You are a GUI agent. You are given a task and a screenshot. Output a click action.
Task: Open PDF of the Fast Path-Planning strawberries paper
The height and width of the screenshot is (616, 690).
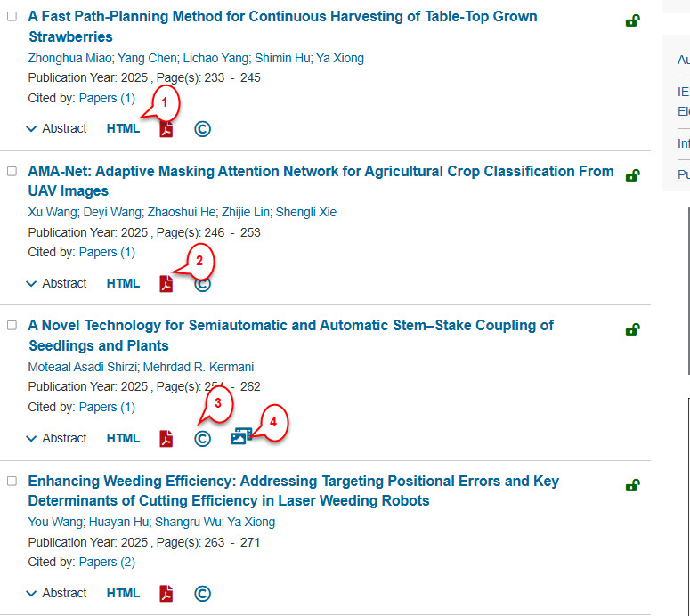click(166, 130)
